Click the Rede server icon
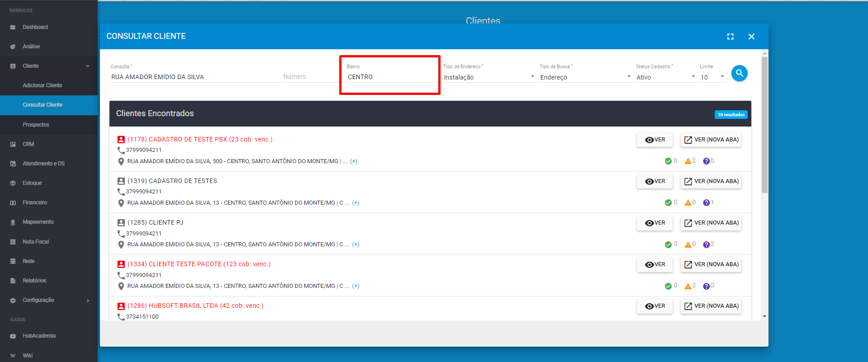868x362 pixels. (13, 261)
